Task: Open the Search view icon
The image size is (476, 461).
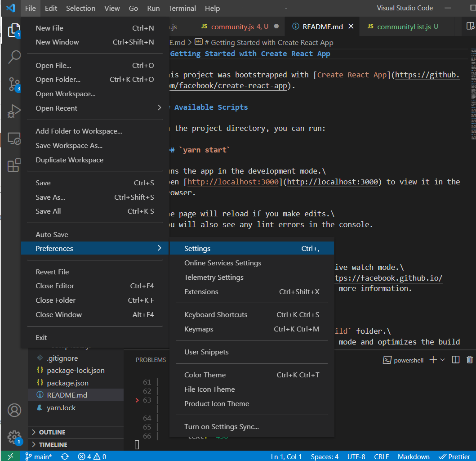Action: tap(14, 57)
